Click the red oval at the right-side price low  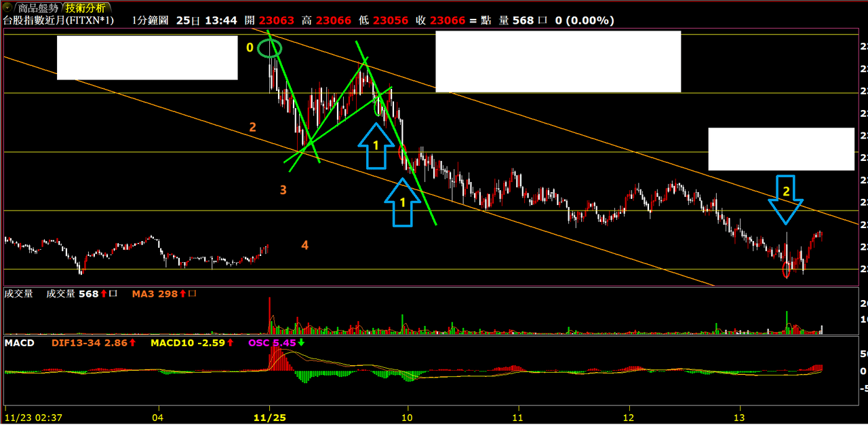click(x=787, y=270)
